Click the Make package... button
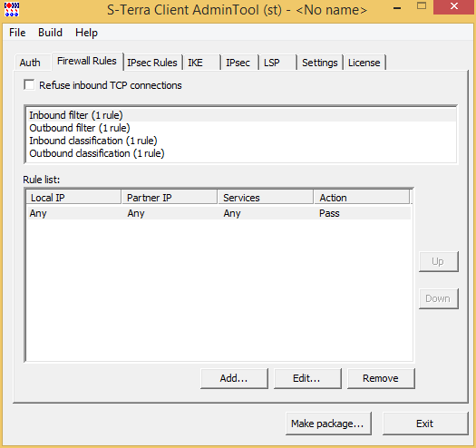The height and width of the screenshot is (448, 476). (x=328, y=424)
